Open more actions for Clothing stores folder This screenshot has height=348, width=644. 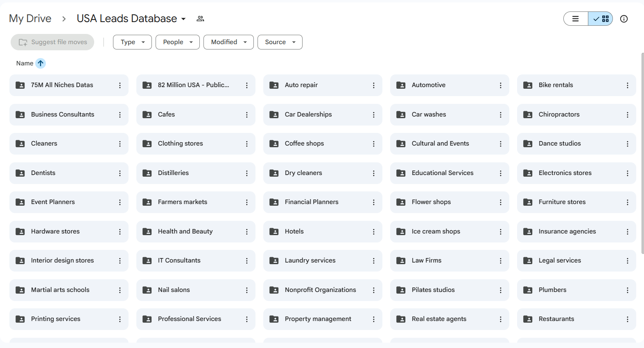(x=247, y=144)
